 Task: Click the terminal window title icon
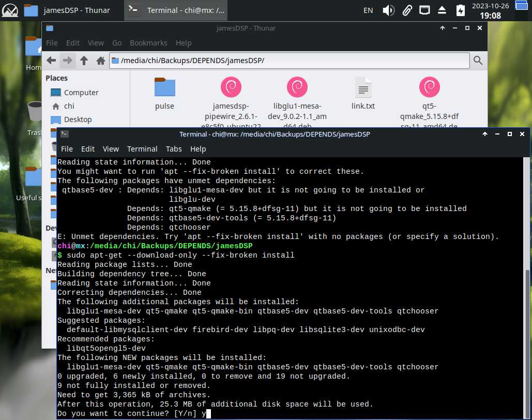click(x=65, y=134)
